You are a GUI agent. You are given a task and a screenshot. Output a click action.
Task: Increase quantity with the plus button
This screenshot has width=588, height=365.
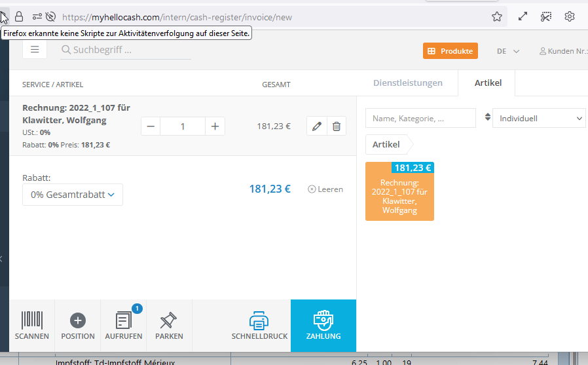tap(215, 126)
